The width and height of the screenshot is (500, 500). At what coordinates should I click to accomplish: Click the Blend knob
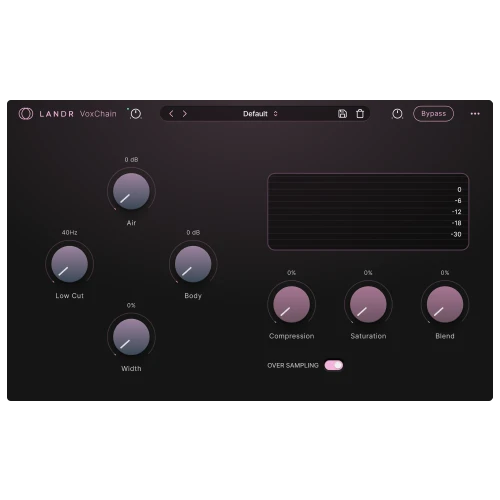445,304
